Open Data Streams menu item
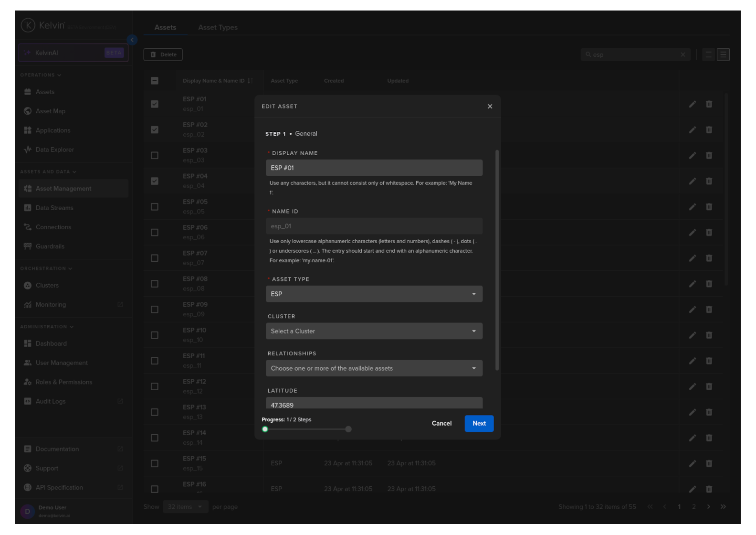Viewport: 756px width, 535px height. coord(54,208)
